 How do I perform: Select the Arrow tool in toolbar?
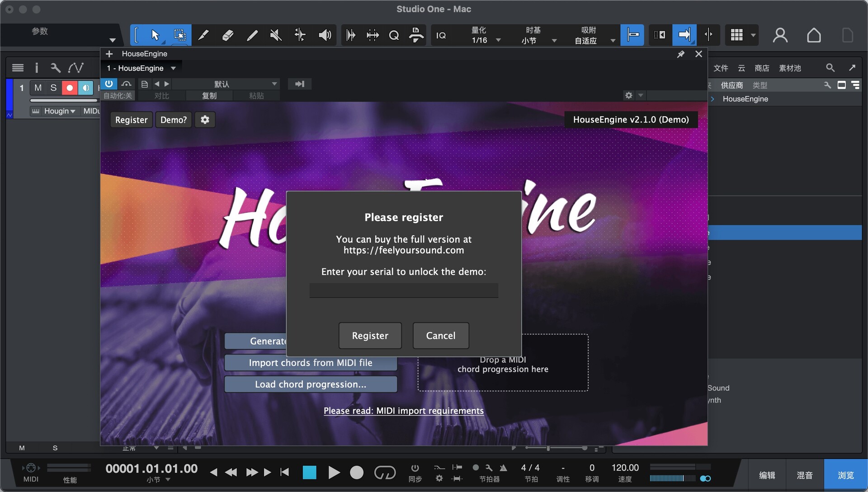(155, 35)
